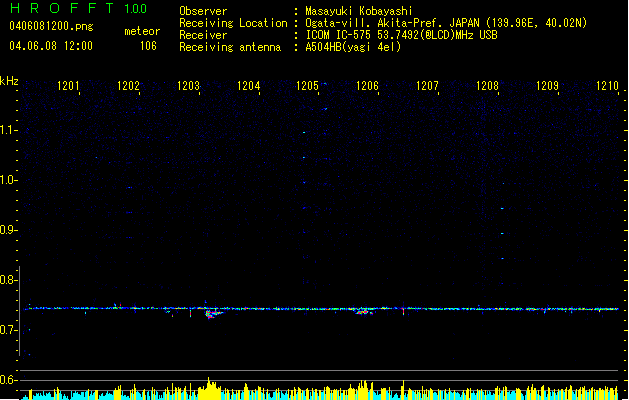Click the 0.8 kHz frequency axis label

point(7,280)
